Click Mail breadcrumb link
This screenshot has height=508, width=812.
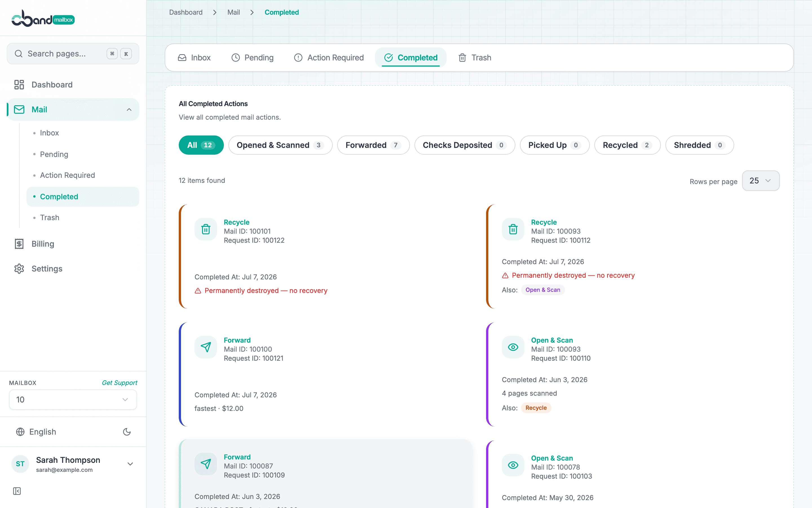point(233,12)
